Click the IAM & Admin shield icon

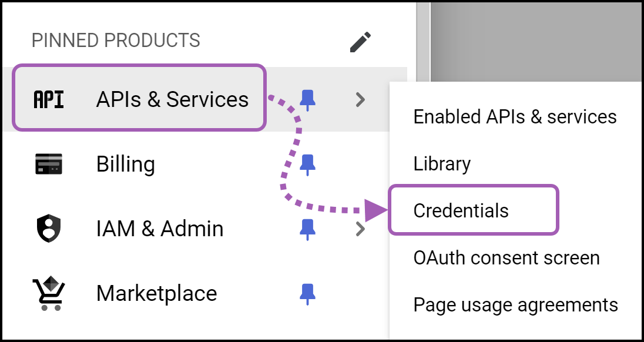pos(48,228)
